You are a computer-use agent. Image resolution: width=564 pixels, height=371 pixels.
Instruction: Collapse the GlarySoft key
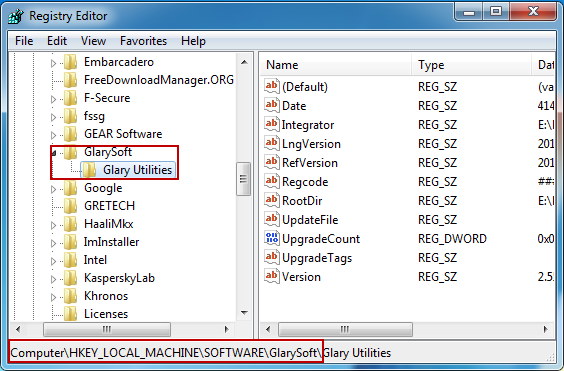[54, 154]
